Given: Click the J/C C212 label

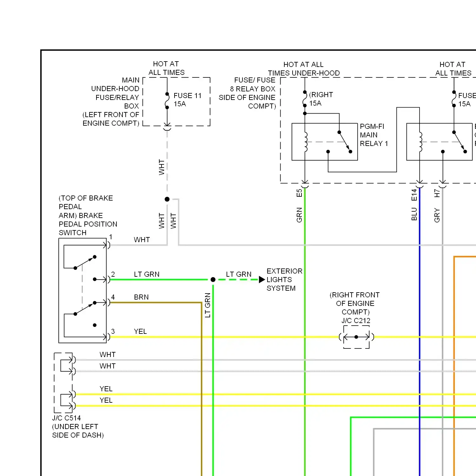Looking at the screenshot, I should click(356, 321).
